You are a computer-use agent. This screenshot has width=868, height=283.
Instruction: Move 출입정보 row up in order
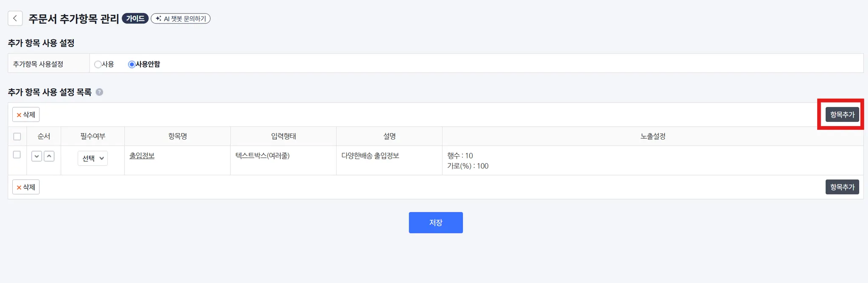coord(49,156)
